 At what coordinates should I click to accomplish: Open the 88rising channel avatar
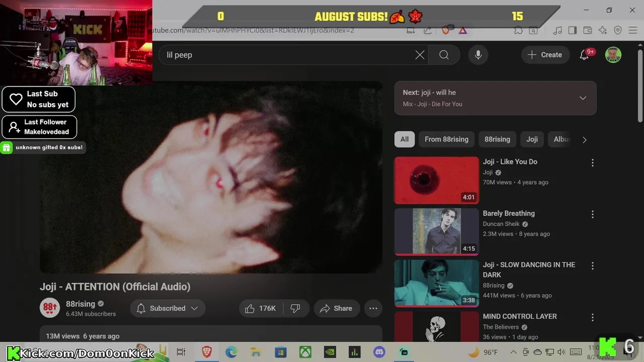(50, 308)
